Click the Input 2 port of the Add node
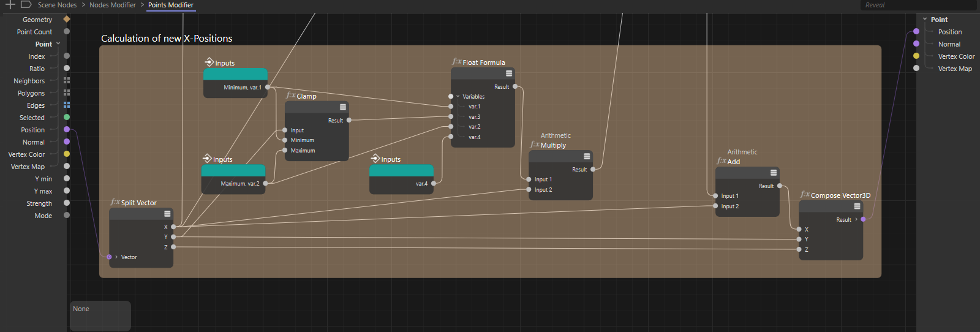Image resolution: width=980 pixels, height=332 pixels. point(715,206)
